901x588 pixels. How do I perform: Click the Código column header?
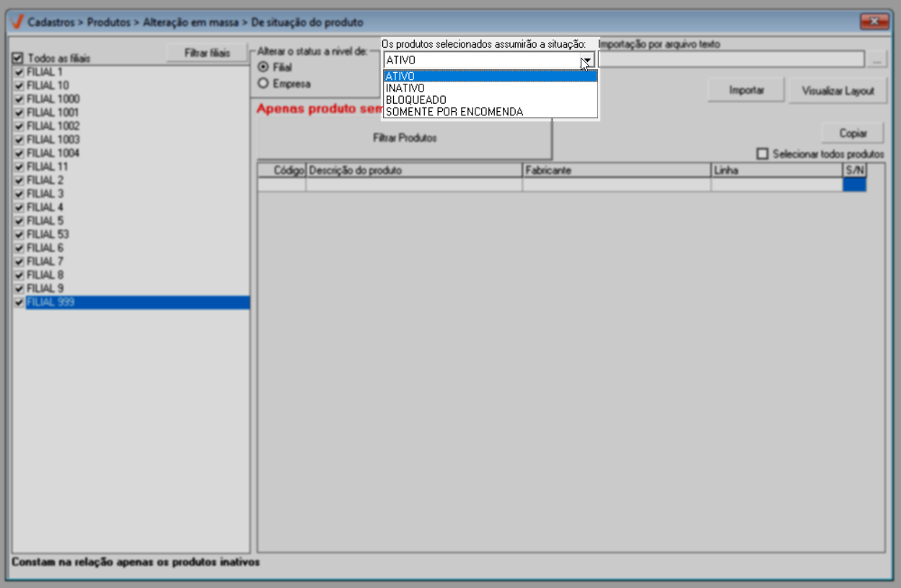[282, 170]
